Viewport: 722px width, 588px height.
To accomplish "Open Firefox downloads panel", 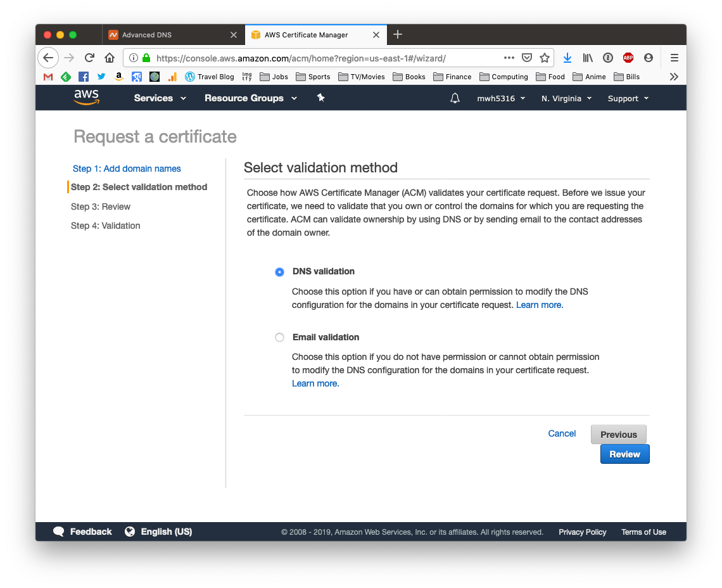I will (x=567, y=58).
